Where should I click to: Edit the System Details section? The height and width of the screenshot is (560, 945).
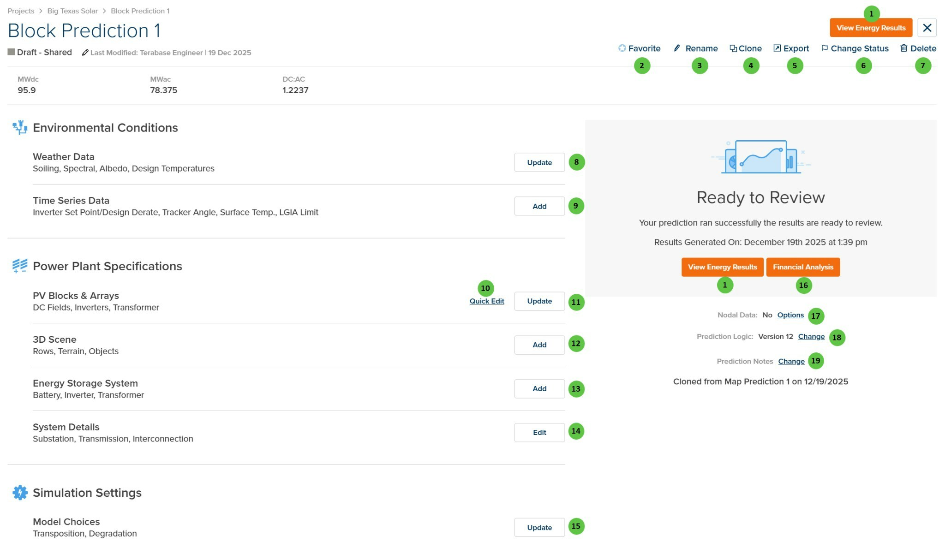point(539,432)
